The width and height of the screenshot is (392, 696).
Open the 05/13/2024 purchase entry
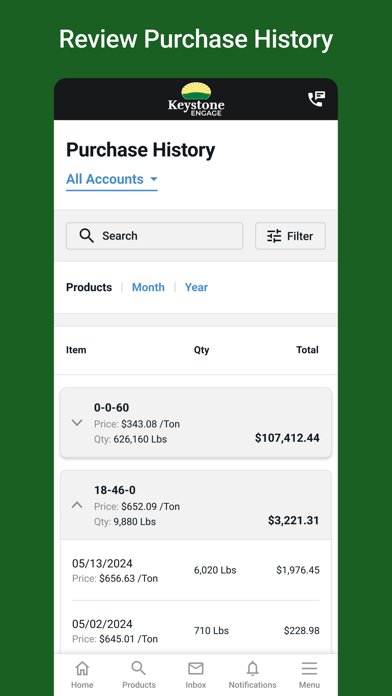pyautogui.click(x=196, y=570)
